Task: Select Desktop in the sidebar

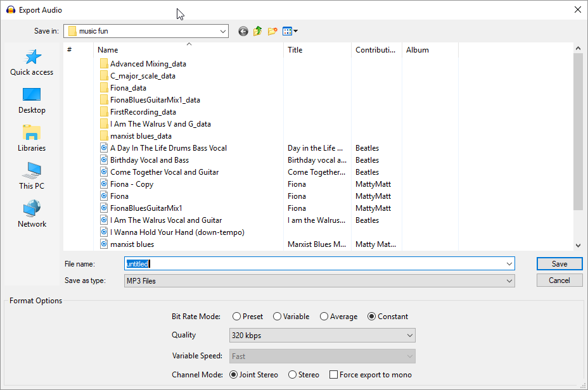Action: point(32,101)
